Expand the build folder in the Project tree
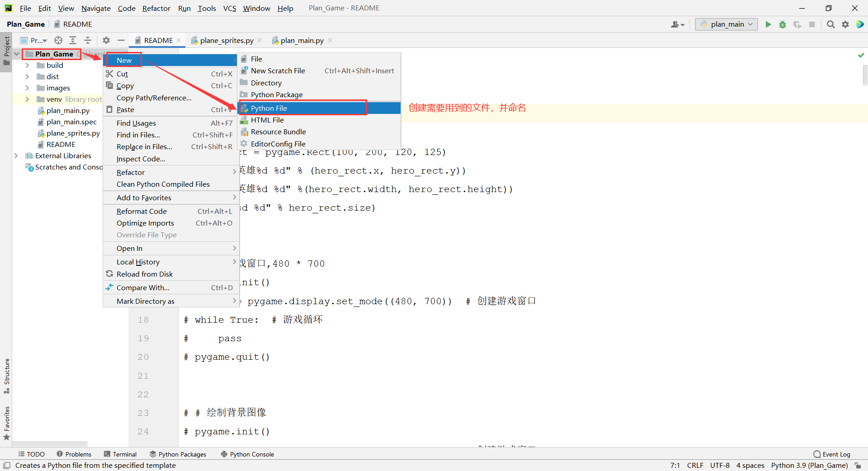 point(27,65)
